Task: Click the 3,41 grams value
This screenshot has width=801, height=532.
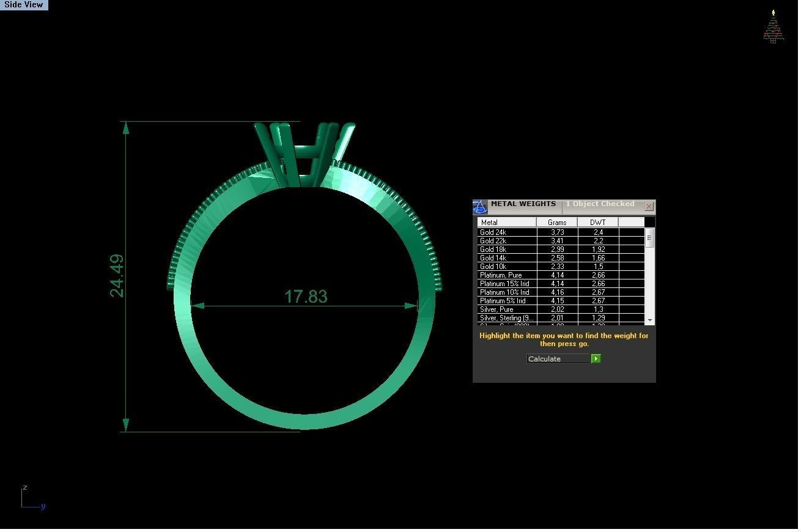Action: coord(557,241)
